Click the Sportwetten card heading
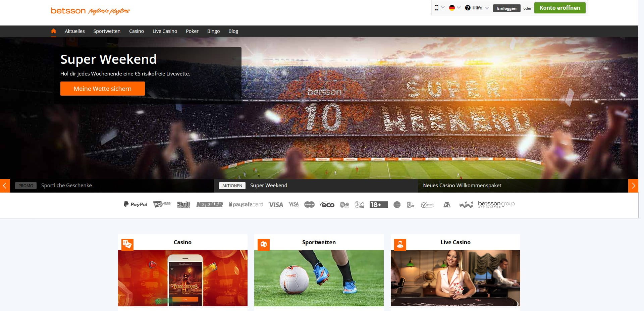644x311 pixels. [319, 242]
